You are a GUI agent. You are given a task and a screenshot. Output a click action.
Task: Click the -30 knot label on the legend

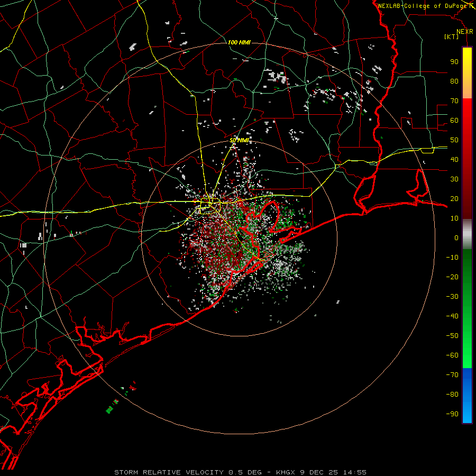(x=452, y=297)
